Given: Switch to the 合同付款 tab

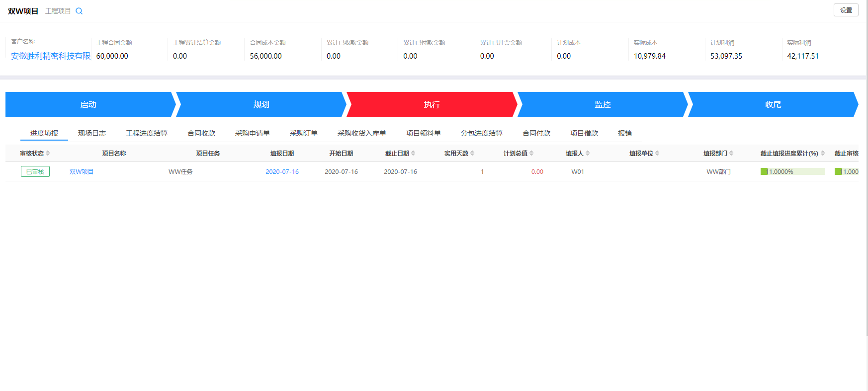Looking at the screenshot, I should tap(536, 133).
